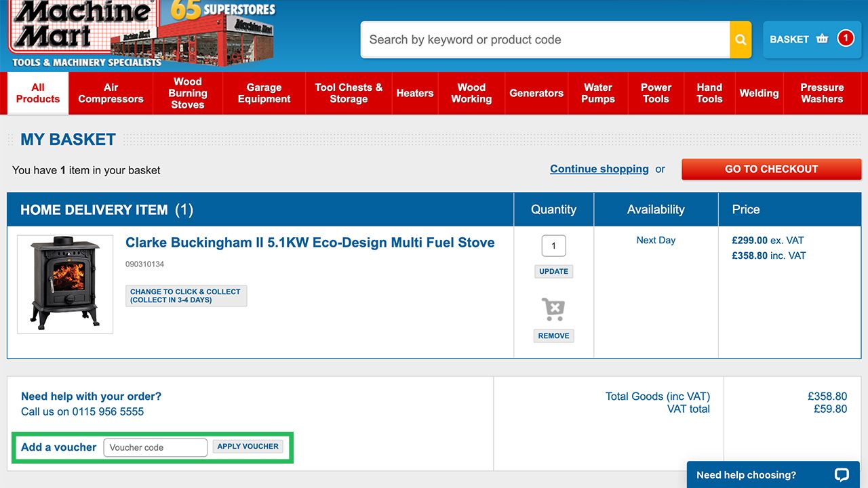Focus the Voucher code input field
This screenshot has width=868, height=488.
(x=155, y=447)
